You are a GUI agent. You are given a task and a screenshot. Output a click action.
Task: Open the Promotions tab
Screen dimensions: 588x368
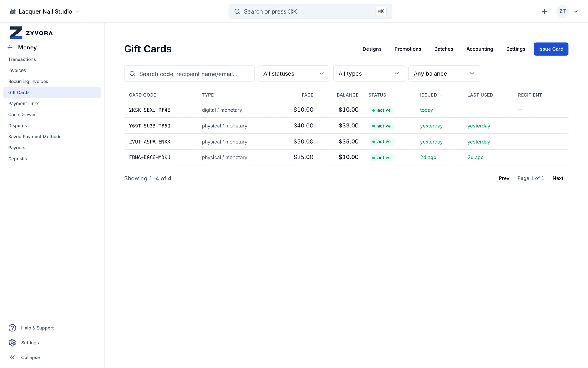pos(408,49)
